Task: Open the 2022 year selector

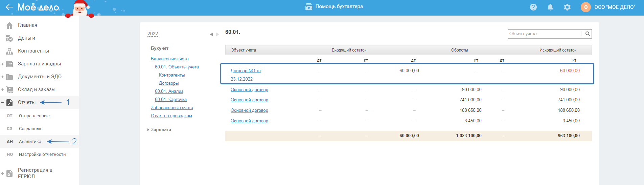Action: [153, 34]
